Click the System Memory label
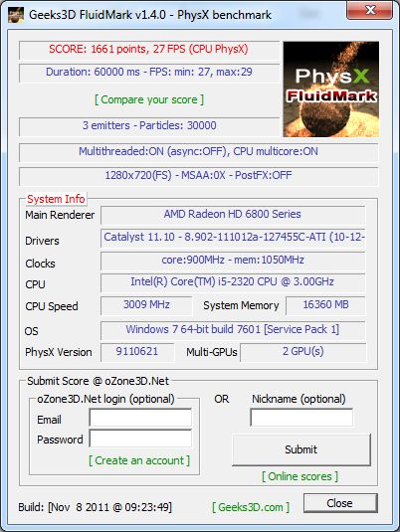Screen dimensions: 400x532 tap(241, 305)
